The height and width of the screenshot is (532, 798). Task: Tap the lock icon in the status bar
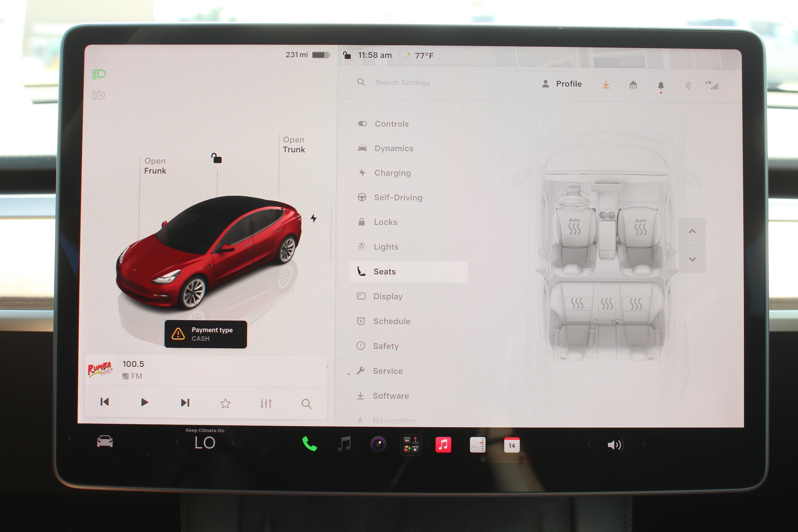347,55
